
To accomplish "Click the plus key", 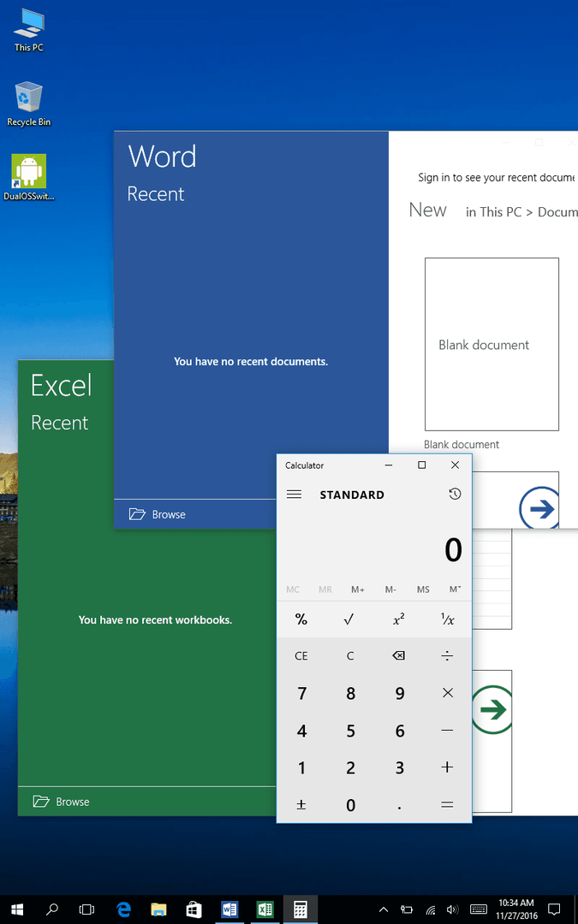I will tap(448, 767).
